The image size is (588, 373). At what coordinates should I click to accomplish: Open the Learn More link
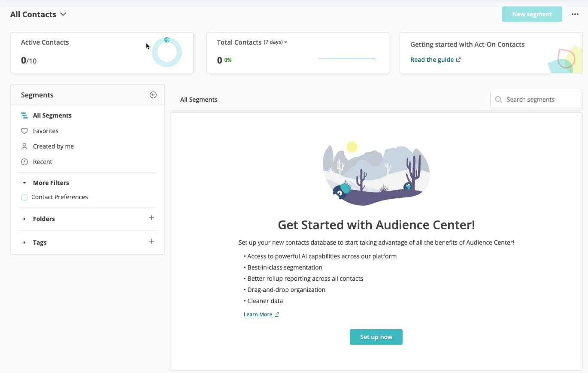pos(258,315)
